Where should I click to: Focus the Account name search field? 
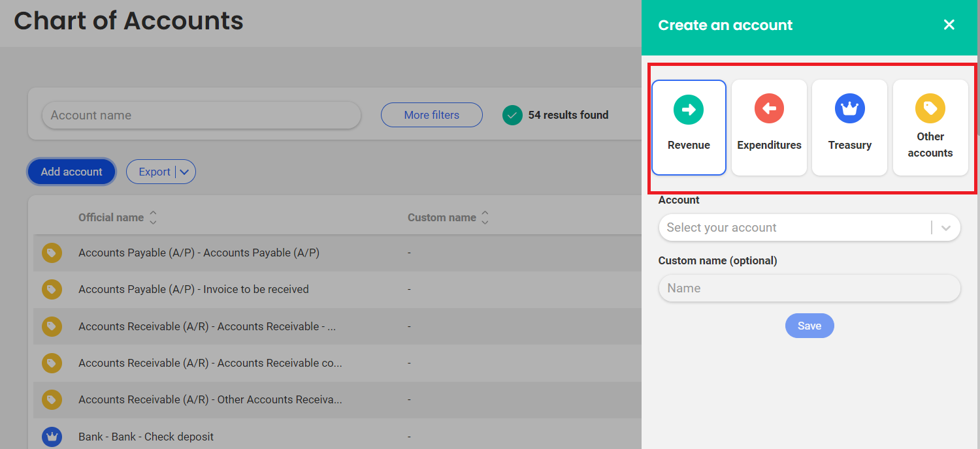(x=201, y=116)
